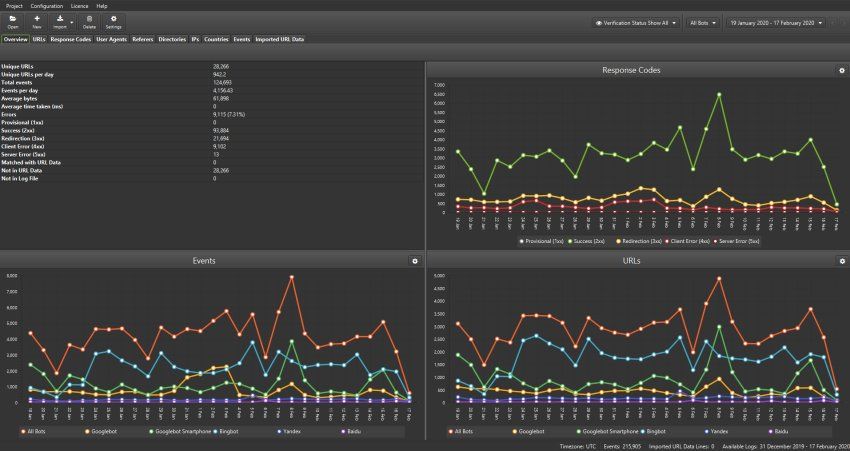Select the Errors row in overview stats
850x451 pixels.
(x=100, y=115)
